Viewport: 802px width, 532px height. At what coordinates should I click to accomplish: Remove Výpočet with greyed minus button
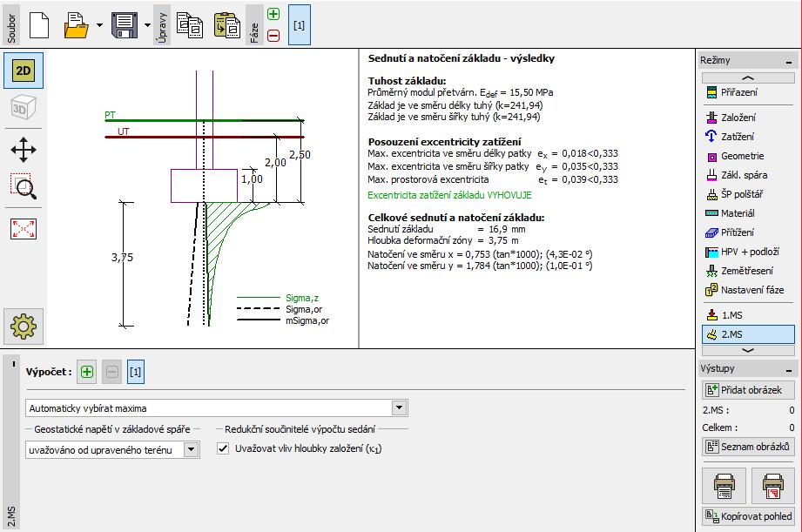click(x=112, y=372)
